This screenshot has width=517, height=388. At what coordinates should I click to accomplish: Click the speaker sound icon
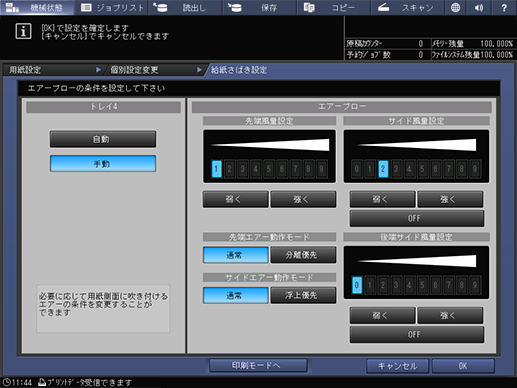[x=479, y=7]
